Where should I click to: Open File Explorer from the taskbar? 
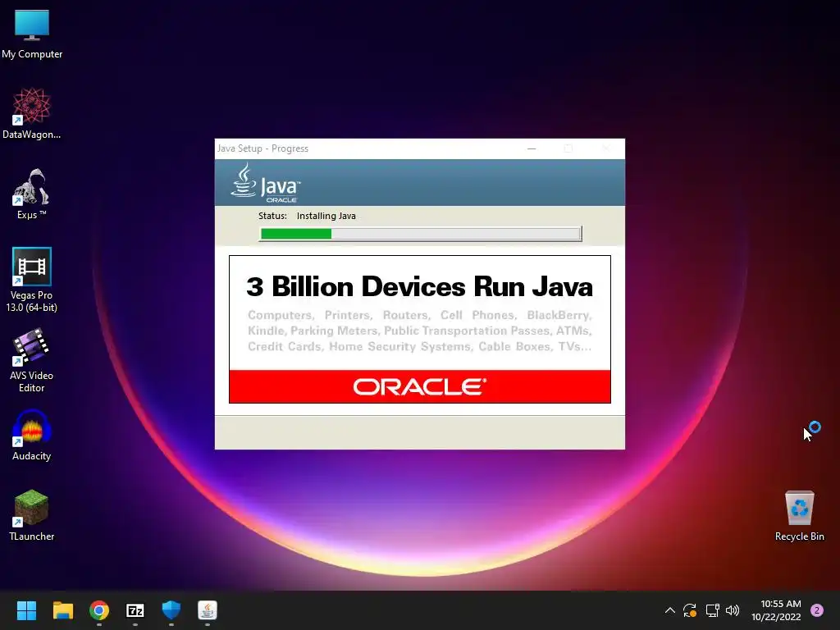tap(62, 610)
